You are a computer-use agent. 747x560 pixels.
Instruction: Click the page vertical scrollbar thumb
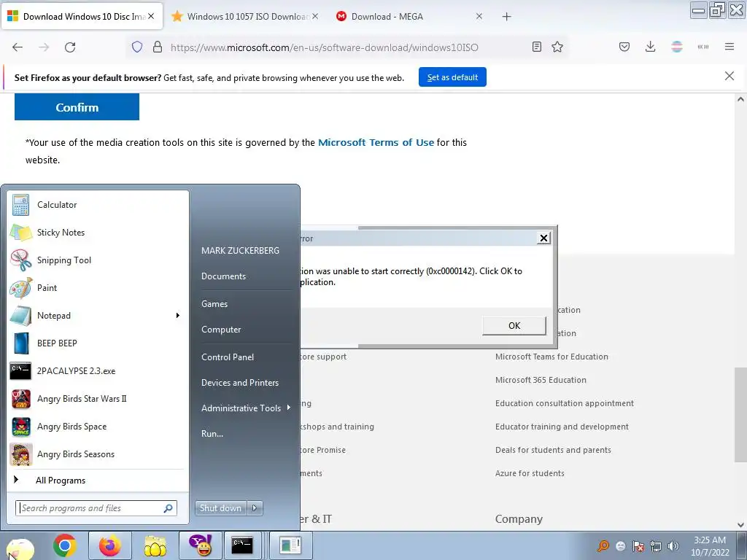point(740,414)
